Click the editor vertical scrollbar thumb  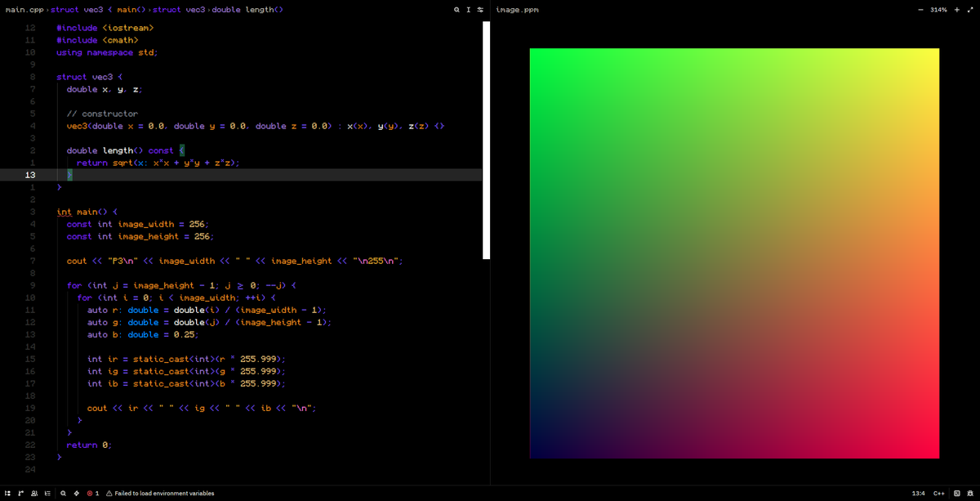[x=486, y=140]
